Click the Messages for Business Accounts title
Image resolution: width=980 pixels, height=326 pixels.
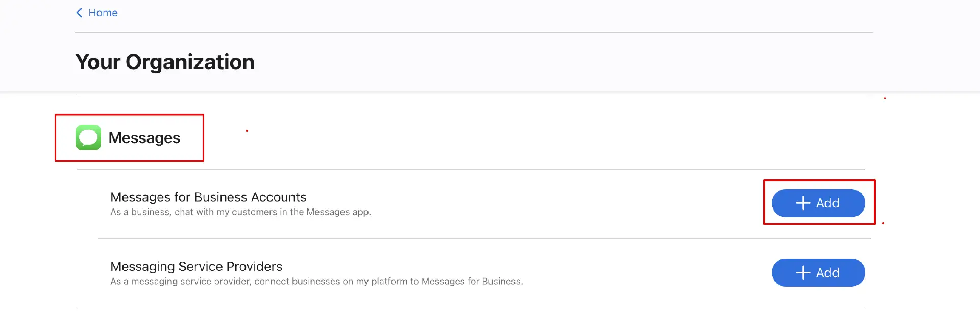[208, 197]
